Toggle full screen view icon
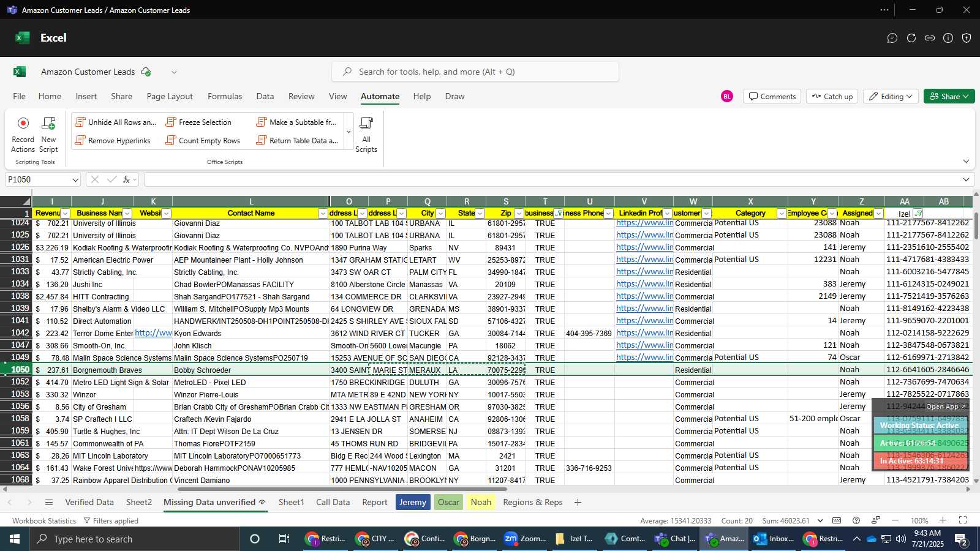This screenshot has height=551, width=980. pyautogui.click(x=963, y=520)
